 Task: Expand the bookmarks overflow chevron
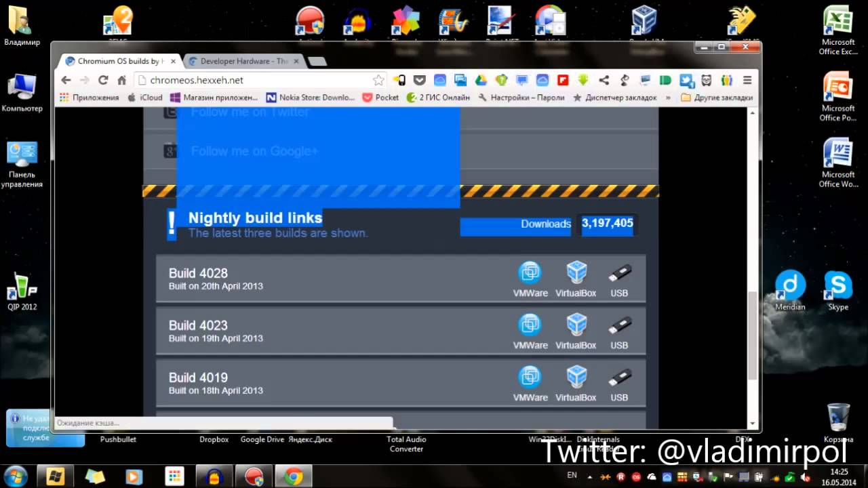pos(669,98)
